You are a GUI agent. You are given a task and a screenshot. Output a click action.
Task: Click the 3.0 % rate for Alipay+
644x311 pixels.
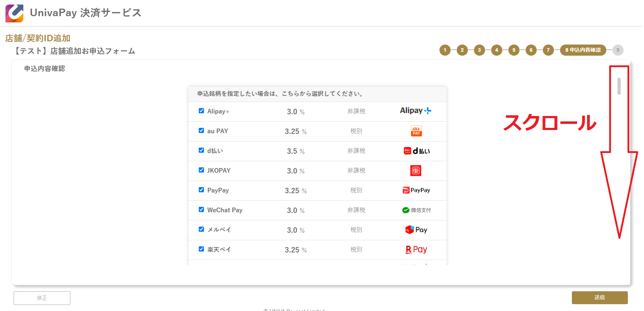(296, 112)
